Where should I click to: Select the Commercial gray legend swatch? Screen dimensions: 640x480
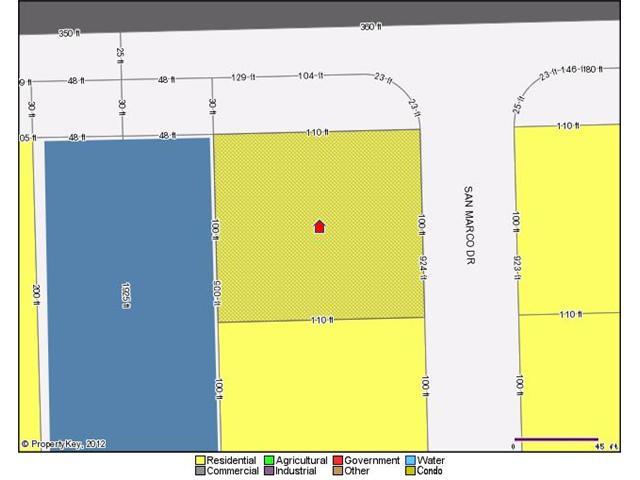(200, 471)
